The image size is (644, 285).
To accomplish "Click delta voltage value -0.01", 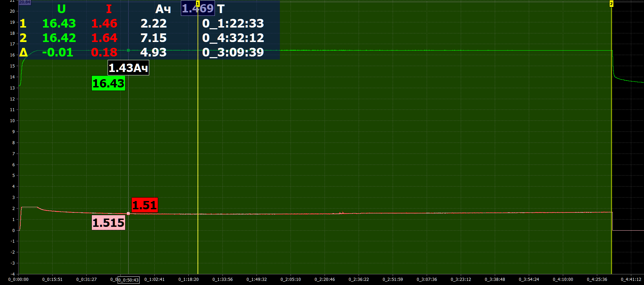I will tap(58, 52).
